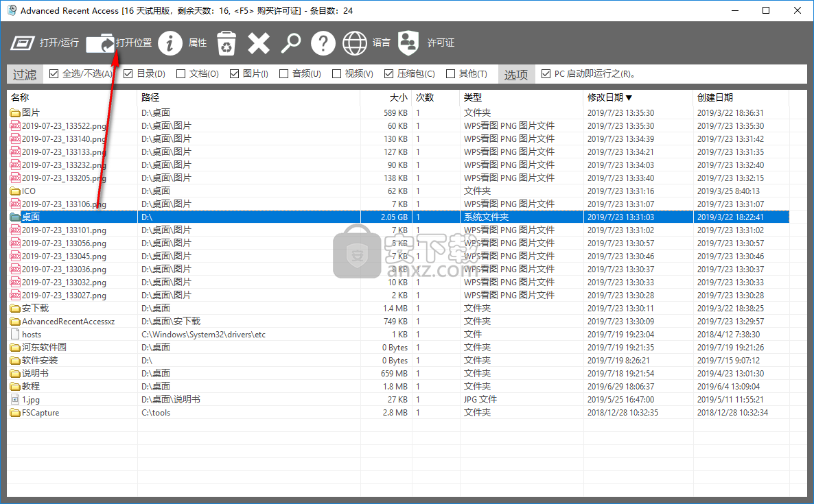Uncheck the Images (图片) filter
The width and height of the screenshot is (814, 504).
234,73
